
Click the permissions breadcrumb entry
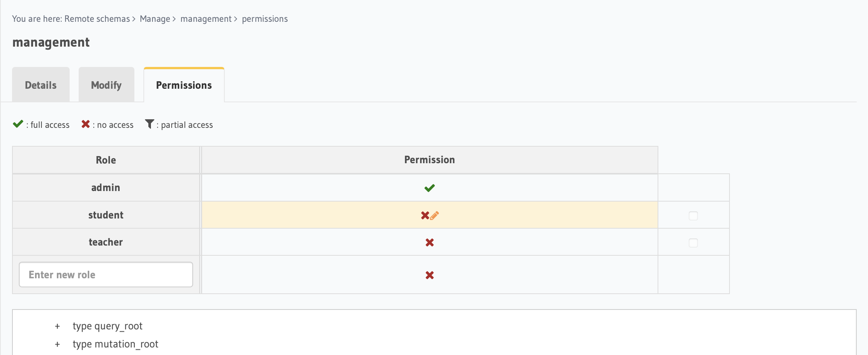(x=265, y=18)
